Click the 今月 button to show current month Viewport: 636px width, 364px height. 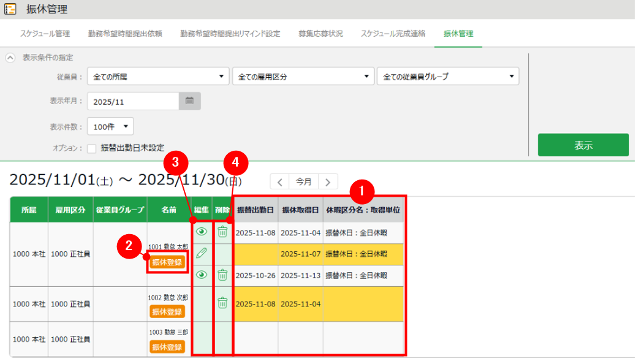click(304, 181)
